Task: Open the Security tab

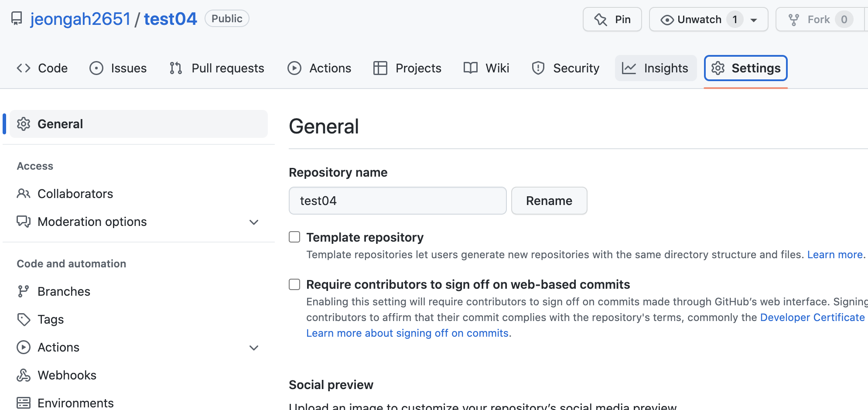Action: point(566,68)
